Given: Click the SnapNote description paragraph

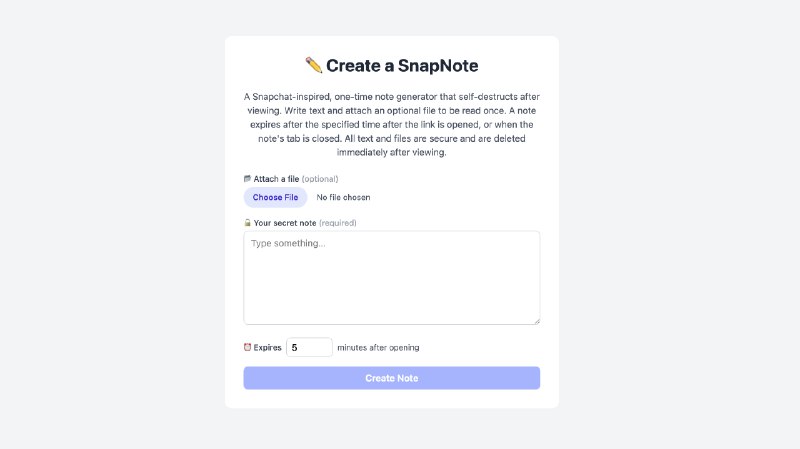Looking at the screenshot, I should 392,124.
